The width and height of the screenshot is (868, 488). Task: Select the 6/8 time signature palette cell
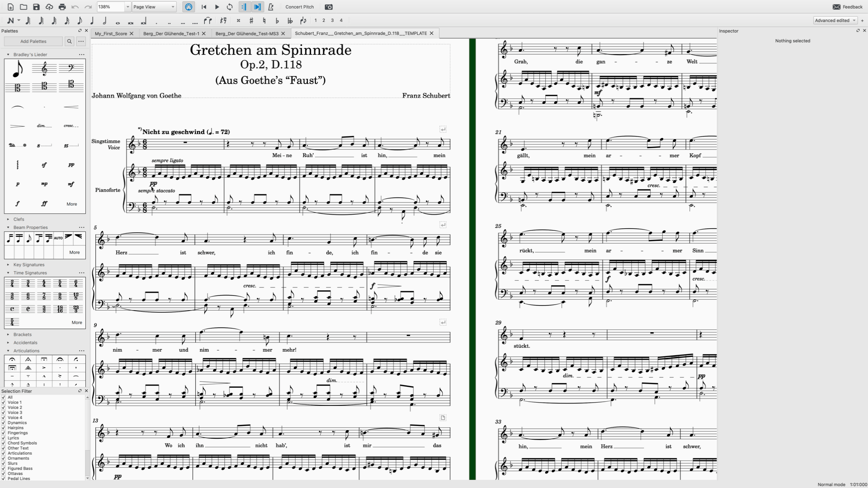[28, 296]
